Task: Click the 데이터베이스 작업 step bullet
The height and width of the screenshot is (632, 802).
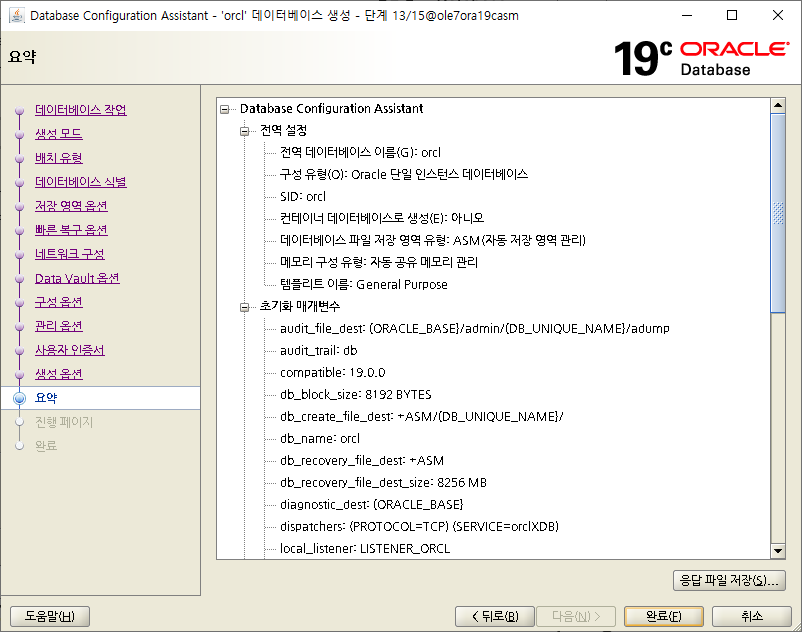Action: pyautogui.click(x=19, y=110)
